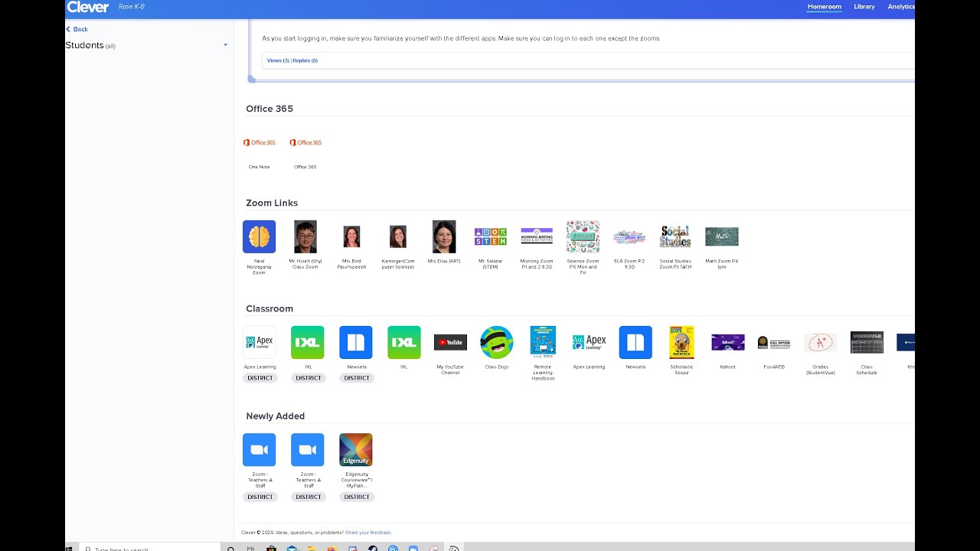Launch the Edgenuity Courseware/MyPath app
This screenshot has height=551, width=980.
(x=355, y=449)
